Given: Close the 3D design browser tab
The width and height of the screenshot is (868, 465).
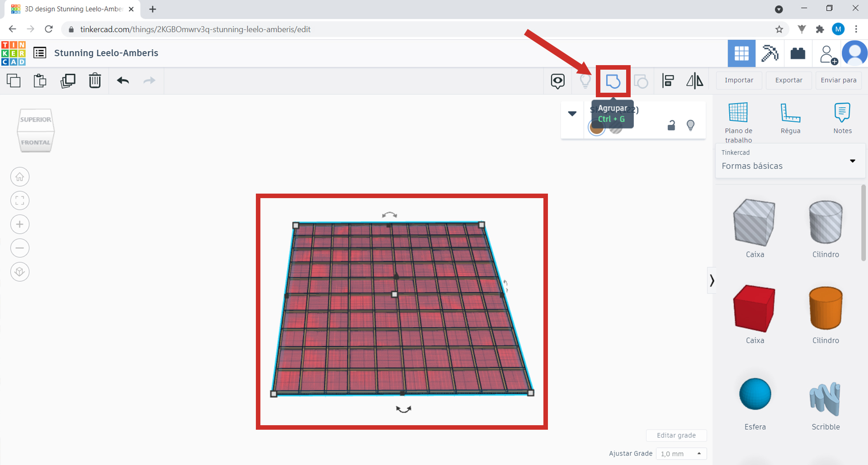Looking at the screenshot, I should pos(131,9).
